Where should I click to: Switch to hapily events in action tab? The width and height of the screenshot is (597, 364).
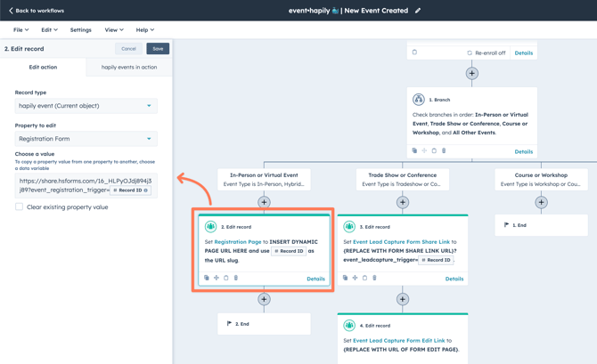point(129,67)
